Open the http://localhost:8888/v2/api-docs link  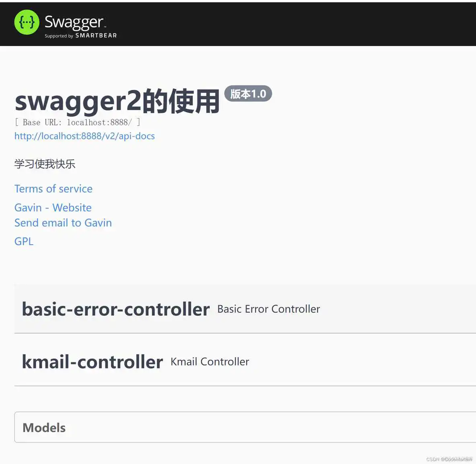[85, 136]
